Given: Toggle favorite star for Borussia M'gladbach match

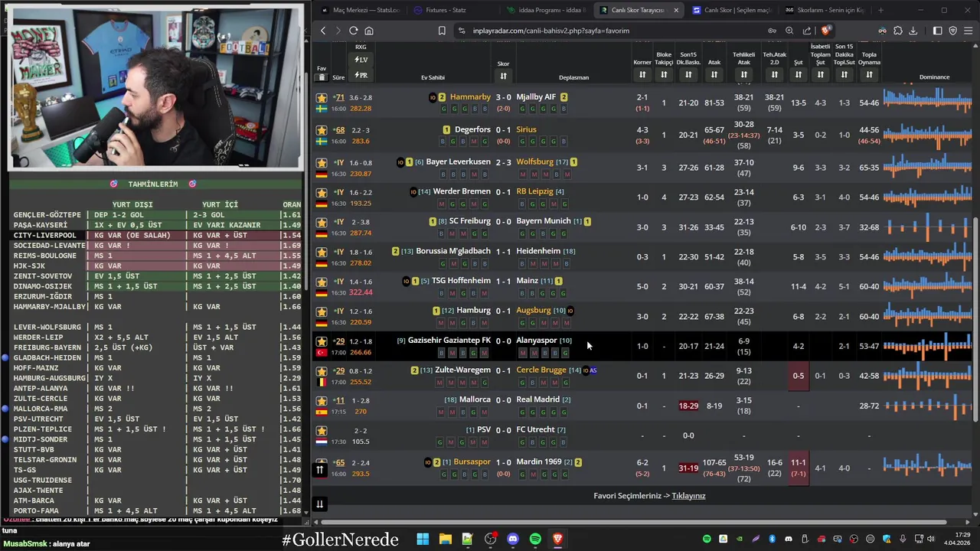Looking at the screenshot, I should (322, 252).
